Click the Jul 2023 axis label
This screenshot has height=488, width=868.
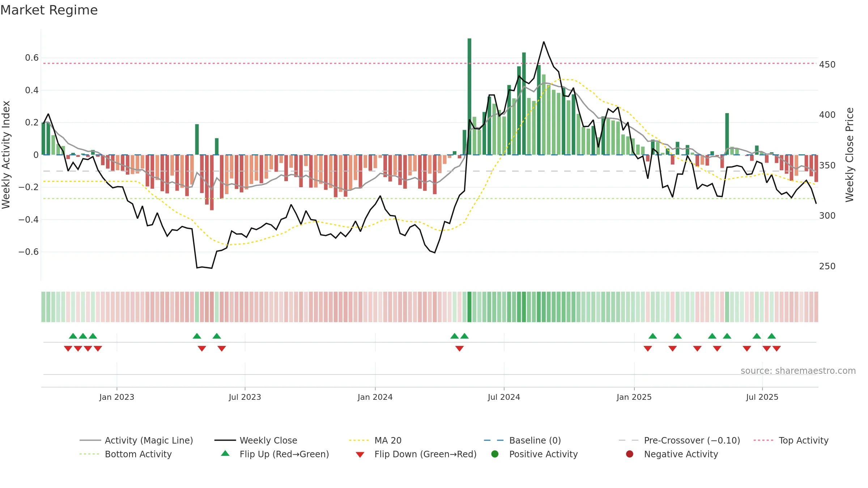[x=245, y=397]
